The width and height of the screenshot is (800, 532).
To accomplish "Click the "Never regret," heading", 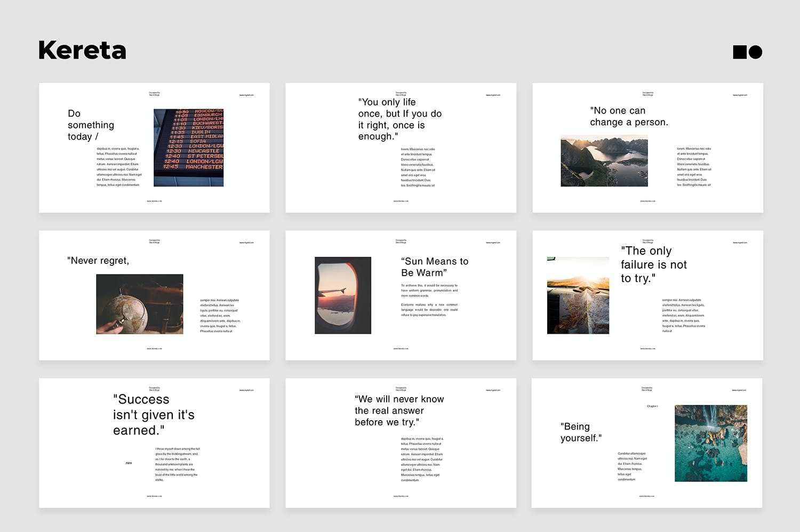I will point(98,261).
